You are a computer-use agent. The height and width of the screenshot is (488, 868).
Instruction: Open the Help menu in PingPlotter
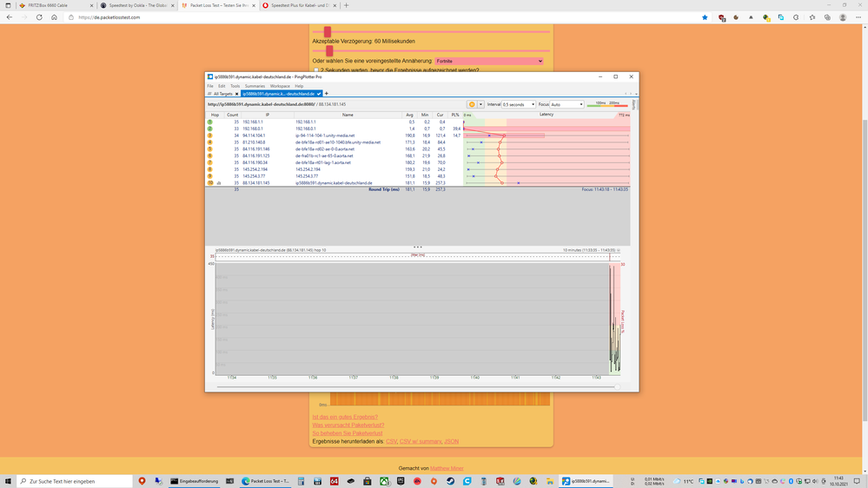point(299,86)
